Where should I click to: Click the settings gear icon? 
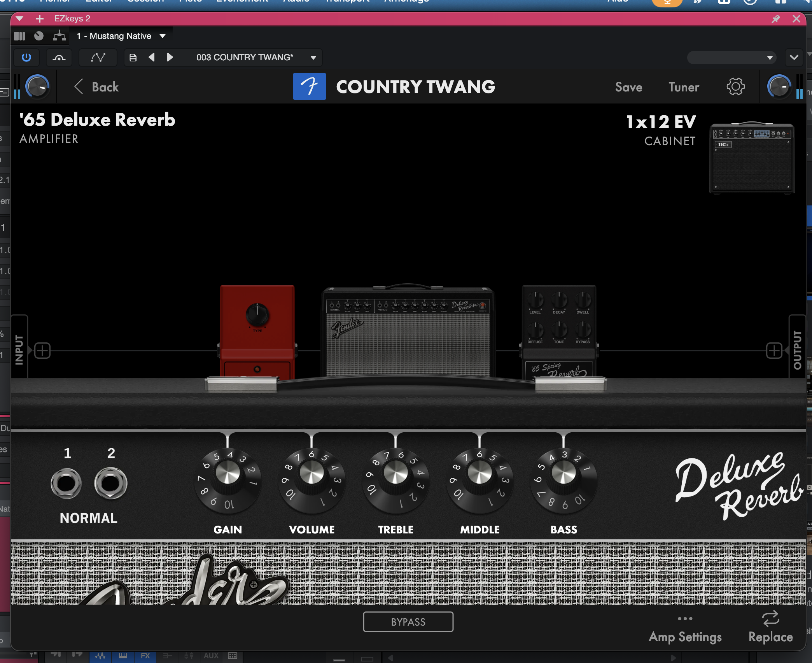click(x=735, y=86)
